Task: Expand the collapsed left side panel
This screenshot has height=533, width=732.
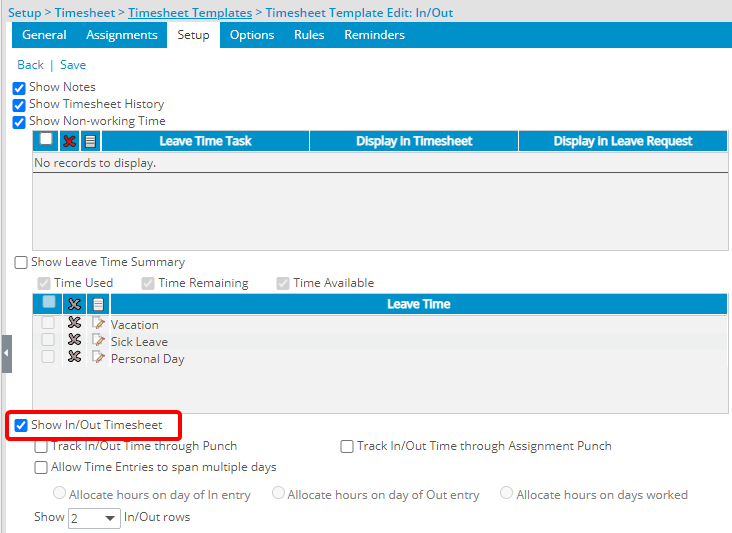Action: (x=6, y=354)
